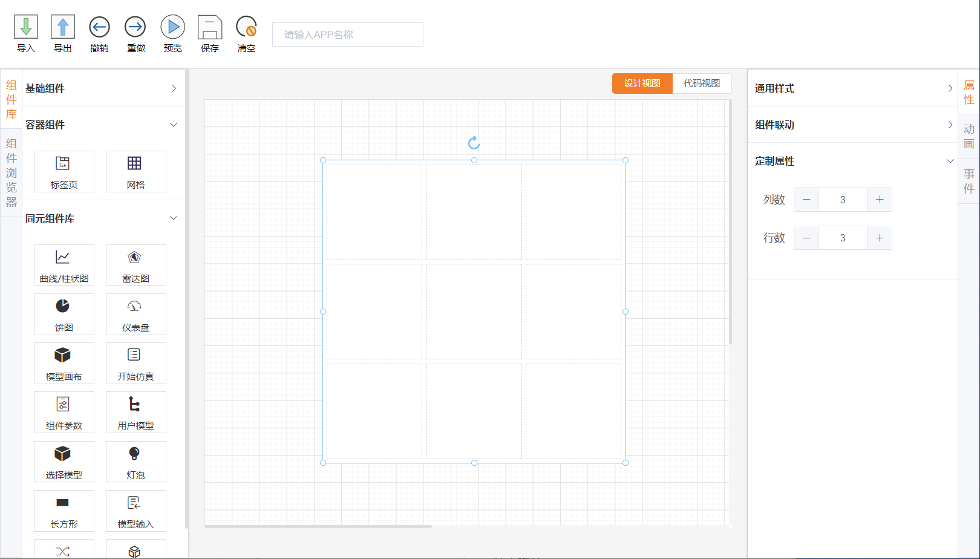The image size is (980, 559).
Task: Switch to 设计视图 design view
Action: (x=642, y=83)
